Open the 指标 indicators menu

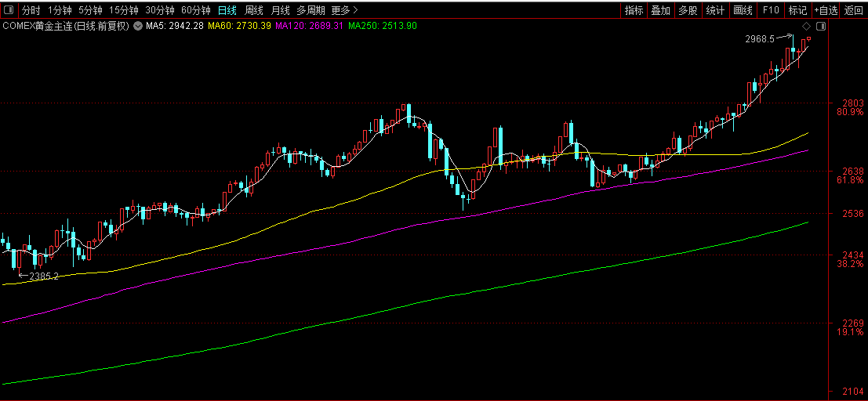click(634, 10)
